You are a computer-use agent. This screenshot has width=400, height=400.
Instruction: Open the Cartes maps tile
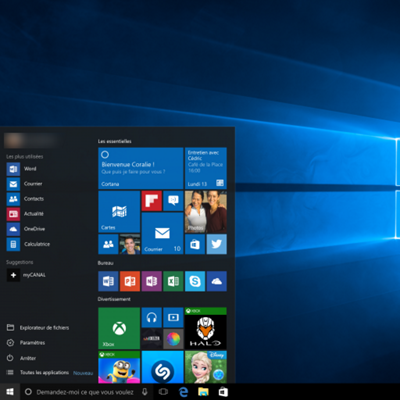click(x=119, y=212)
